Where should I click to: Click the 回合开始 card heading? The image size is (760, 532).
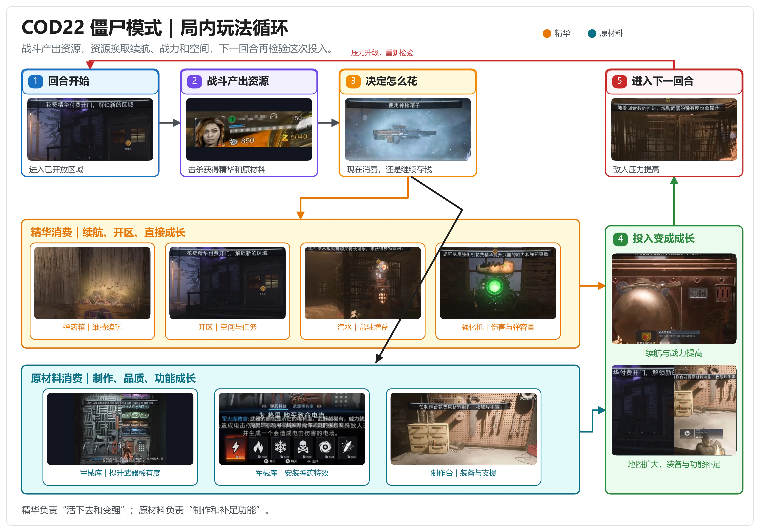(x=68, y=81)
